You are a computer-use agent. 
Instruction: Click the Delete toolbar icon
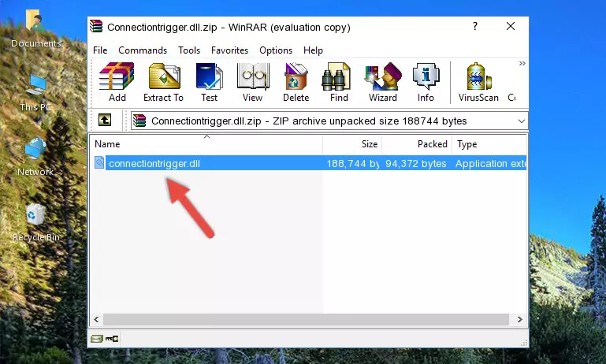(296, 82)
